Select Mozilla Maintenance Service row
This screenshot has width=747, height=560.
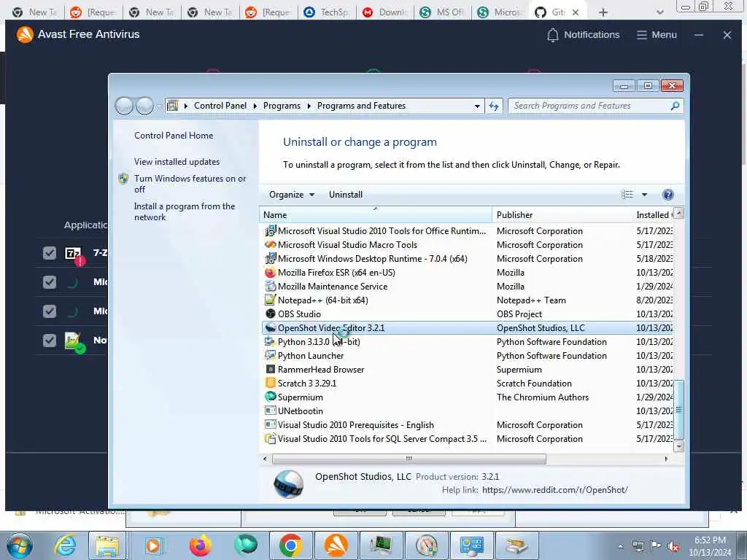pos(467,286)
